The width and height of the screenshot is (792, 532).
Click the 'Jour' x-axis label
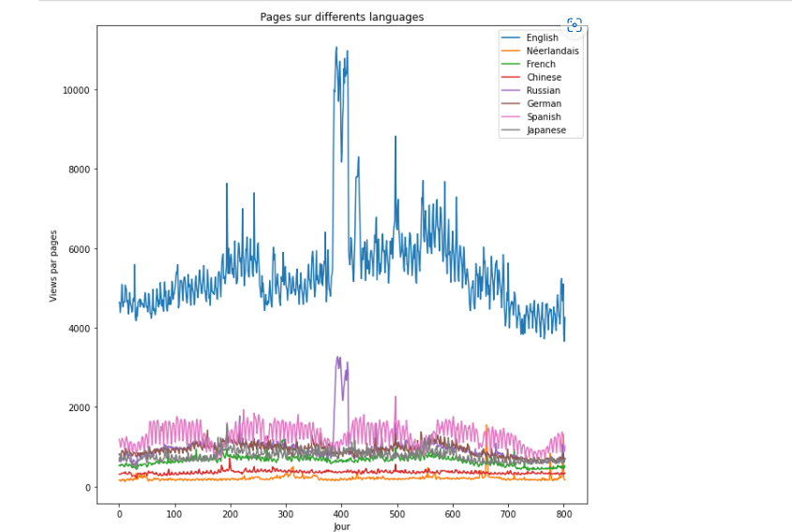(x=342, y=527)
